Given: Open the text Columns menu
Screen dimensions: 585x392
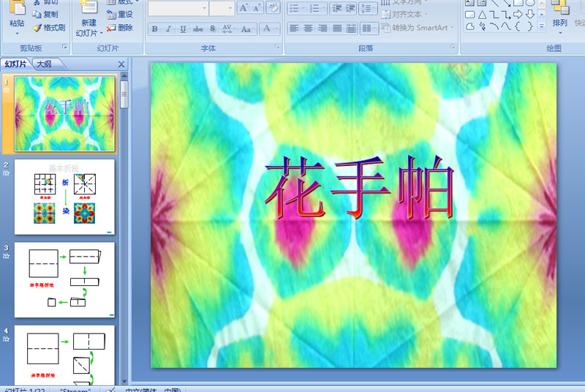Looking at the screenshot, I should point(369,29).
